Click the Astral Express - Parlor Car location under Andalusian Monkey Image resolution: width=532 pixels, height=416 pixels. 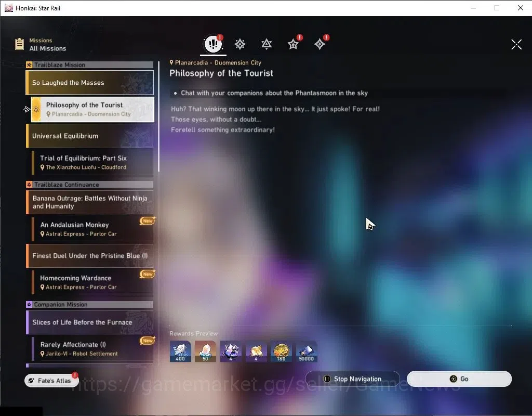pyautogui.click(x=81, y=234)
